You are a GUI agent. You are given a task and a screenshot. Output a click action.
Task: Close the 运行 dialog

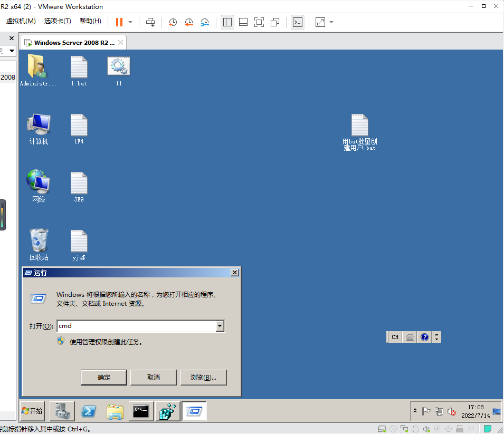[x=235, y=273]
